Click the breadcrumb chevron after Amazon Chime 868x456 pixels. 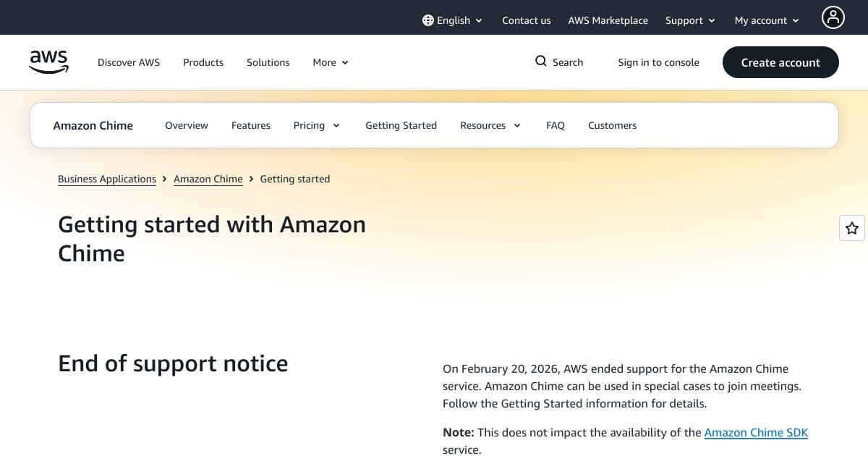tap(250, 179)
